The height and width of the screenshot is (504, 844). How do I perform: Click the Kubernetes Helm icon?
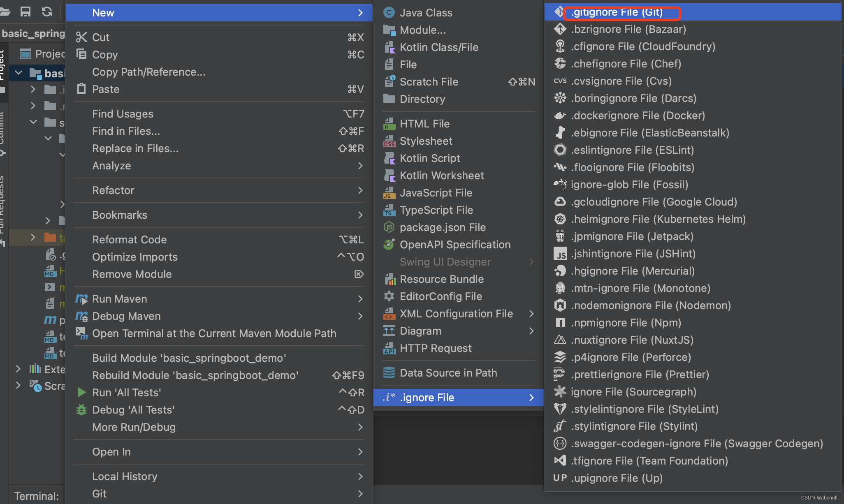560,219
